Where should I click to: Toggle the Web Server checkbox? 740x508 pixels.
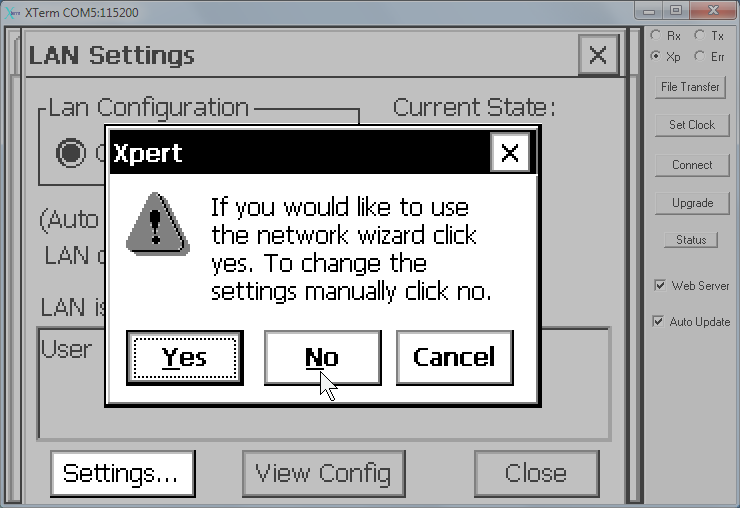(660, 285)
